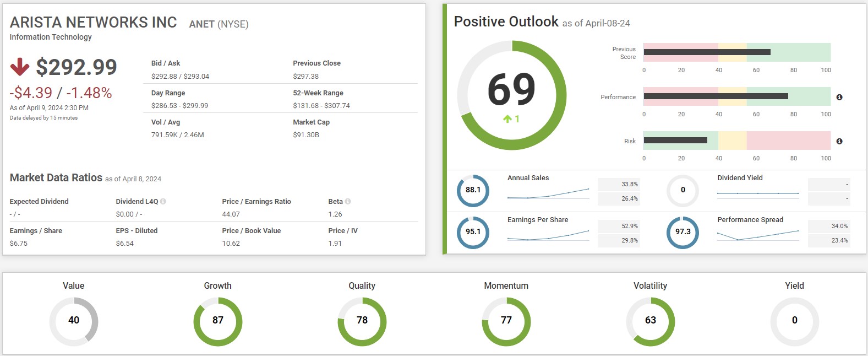
Task: Click the $292.99 current price
Action: [77, 67]
